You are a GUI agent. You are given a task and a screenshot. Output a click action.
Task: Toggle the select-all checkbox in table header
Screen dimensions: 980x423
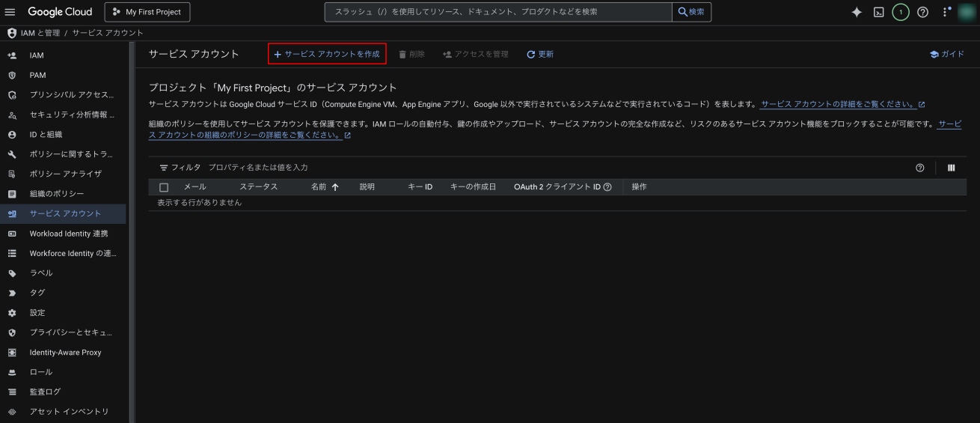pyautogui.click(x=164, y=187)
